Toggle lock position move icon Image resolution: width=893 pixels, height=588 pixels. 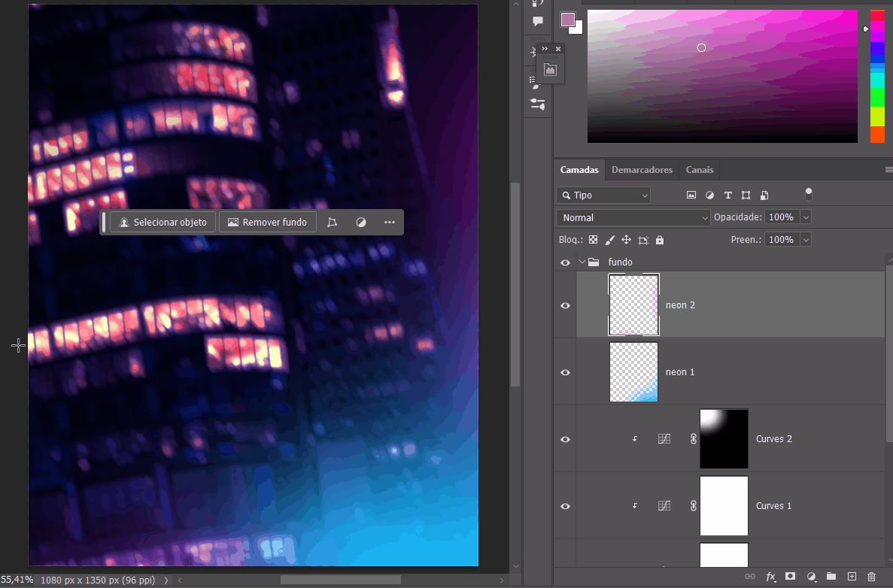coord(627,240)
